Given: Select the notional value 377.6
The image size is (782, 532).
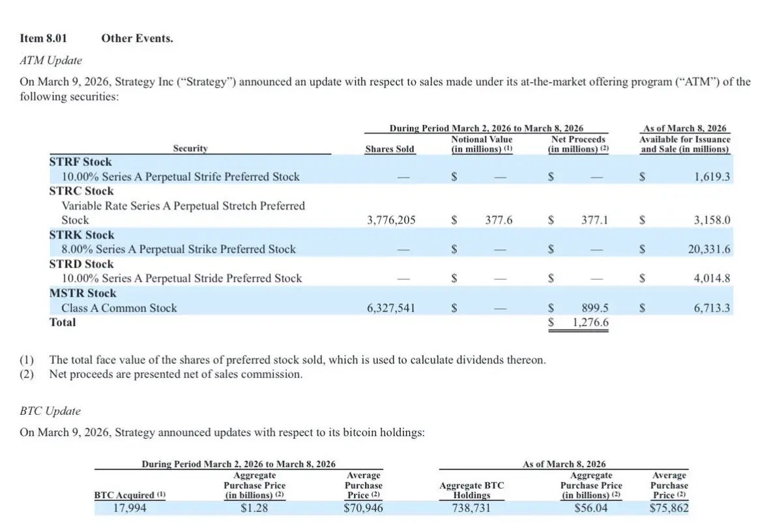Looking at the screenshot, I should 499,220.
